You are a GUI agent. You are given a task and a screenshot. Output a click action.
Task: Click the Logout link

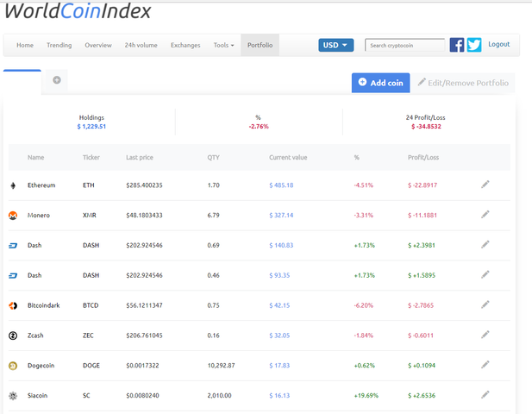pyautogui.click(x=499, y=45)
